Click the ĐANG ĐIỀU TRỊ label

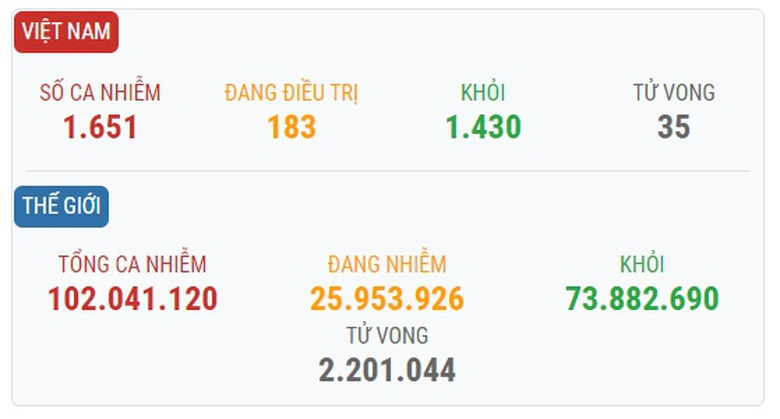(291, 93)
